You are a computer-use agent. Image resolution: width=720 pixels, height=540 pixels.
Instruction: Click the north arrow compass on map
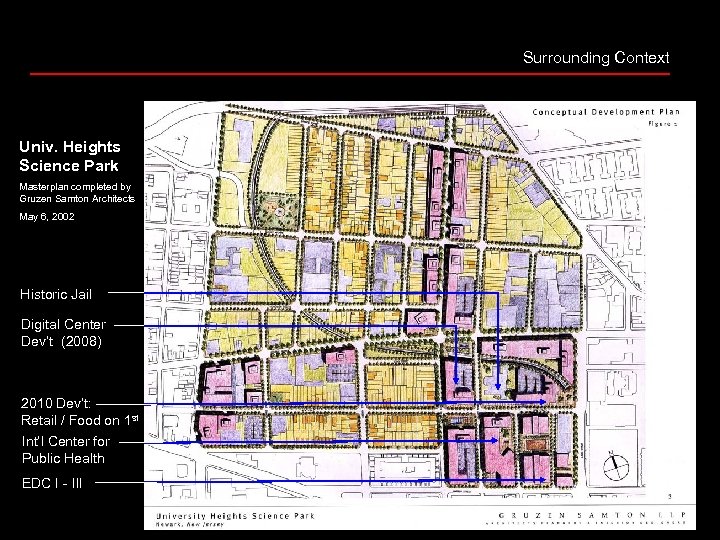click(616, 467)
